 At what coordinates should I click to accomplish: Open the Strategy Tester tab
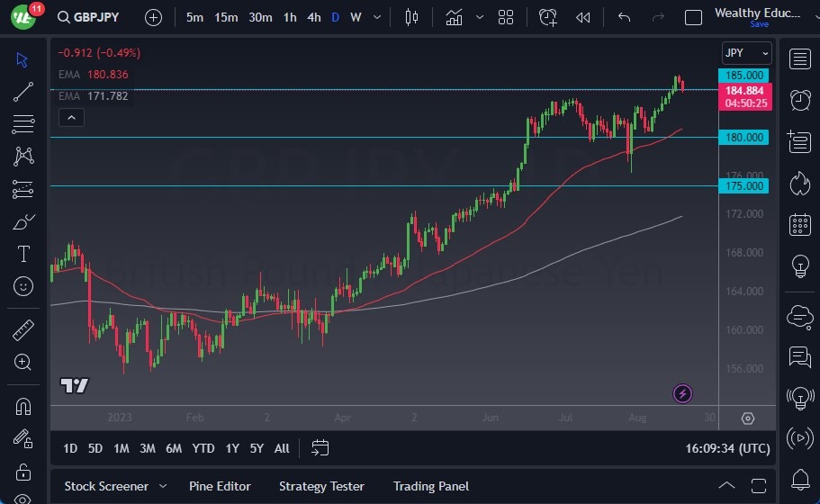point(321,486)
